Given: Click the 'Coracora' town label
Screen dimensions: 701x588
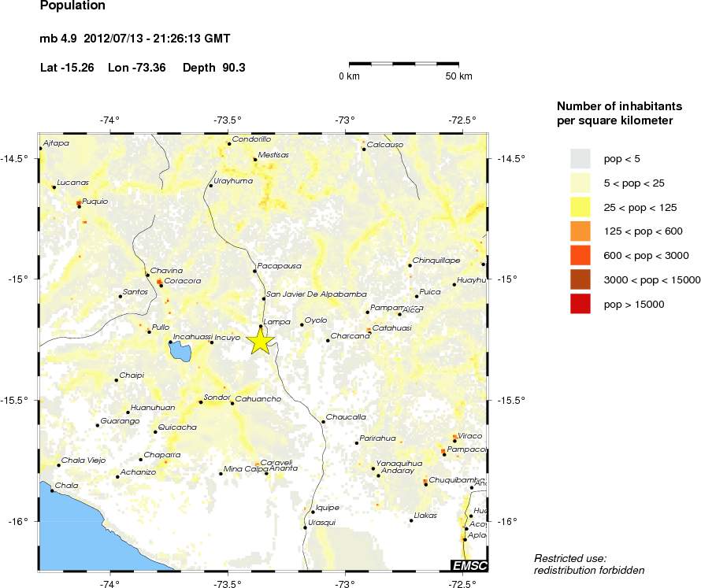Looking at the screenshot, I should 183,281.
